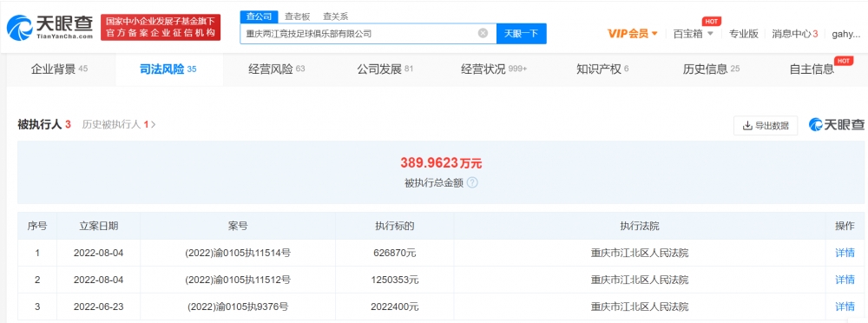Click the help icon beside 被执行总金额
Viewport: 868px width, 323px height.
pyautogui.click(x=472, y=183)
